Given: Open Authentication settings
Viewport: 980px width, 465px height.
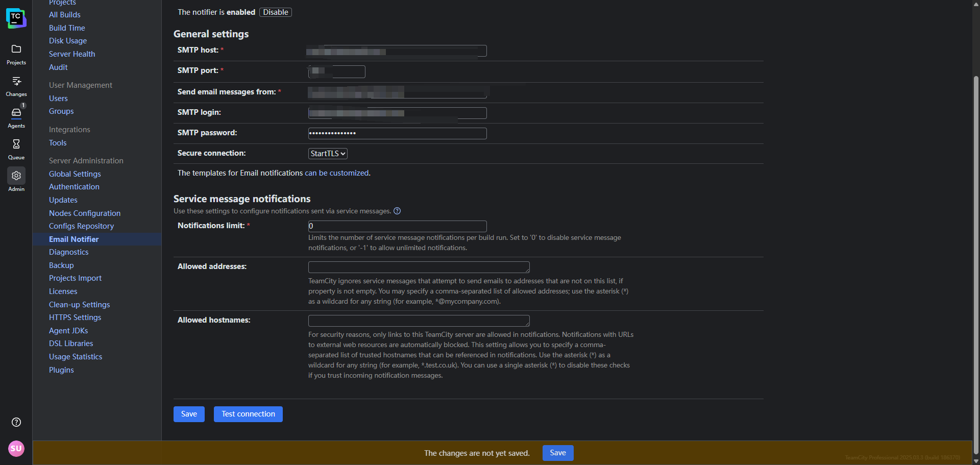Looking at the screenshot, I should (x=74, y=187).
